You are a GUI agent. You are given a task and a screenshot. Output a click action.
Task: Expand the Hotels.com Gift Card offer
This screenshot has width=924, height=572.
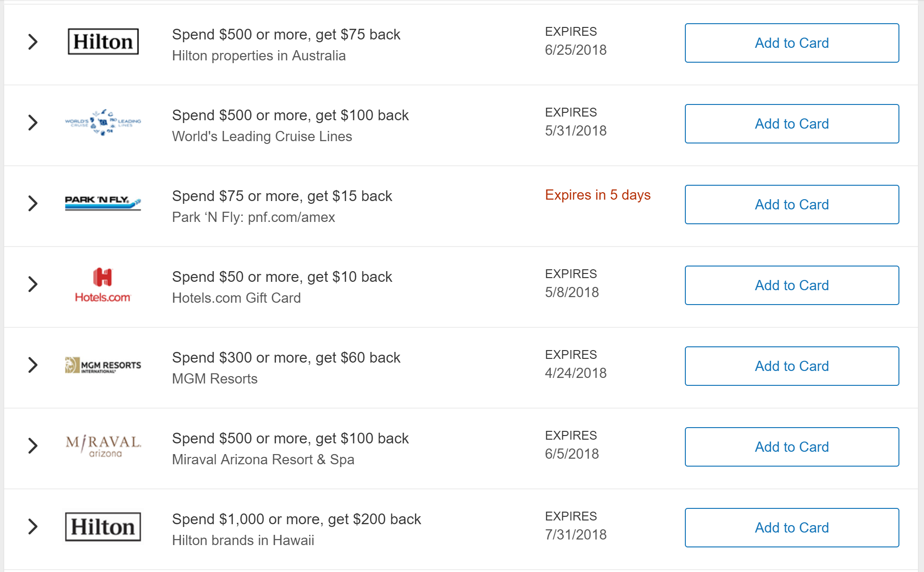coord(33,284)
